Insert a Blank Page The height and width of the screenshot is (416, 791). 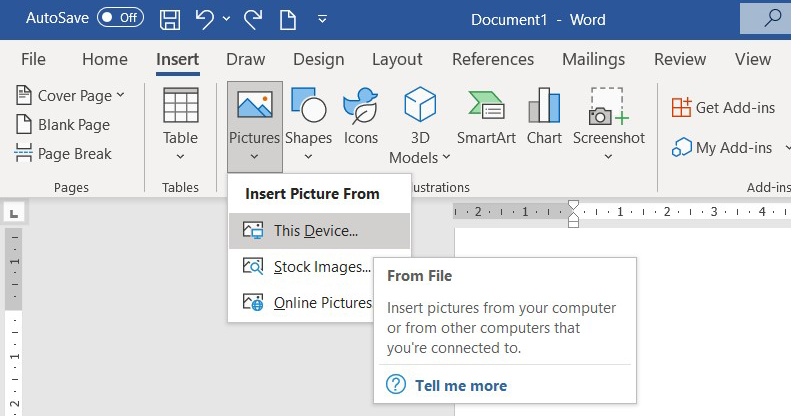[63, 125]
